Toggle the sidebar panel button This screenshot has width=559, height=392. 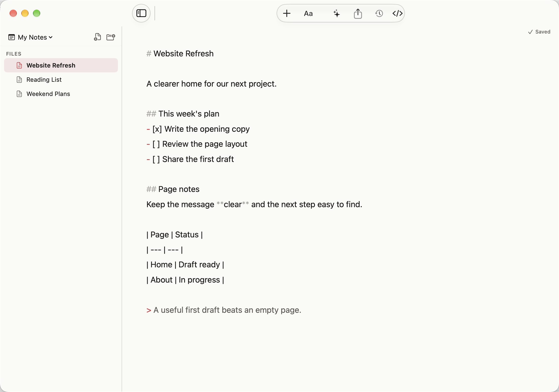point(141,13)
